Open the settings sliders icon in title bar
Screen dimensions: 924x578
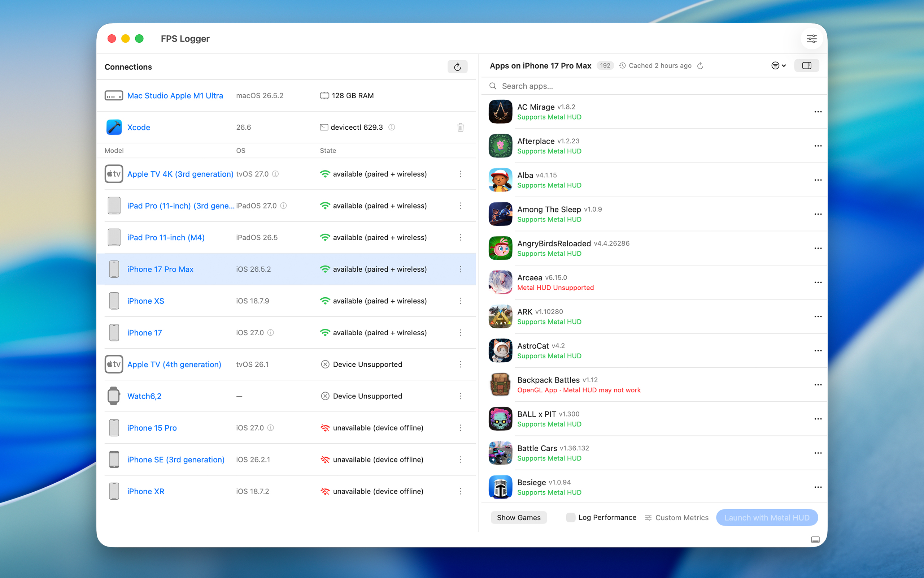point(811,39)
